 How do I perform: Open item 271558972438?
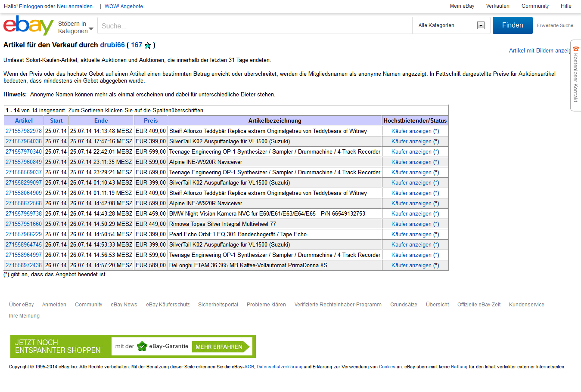coord(24,265)
